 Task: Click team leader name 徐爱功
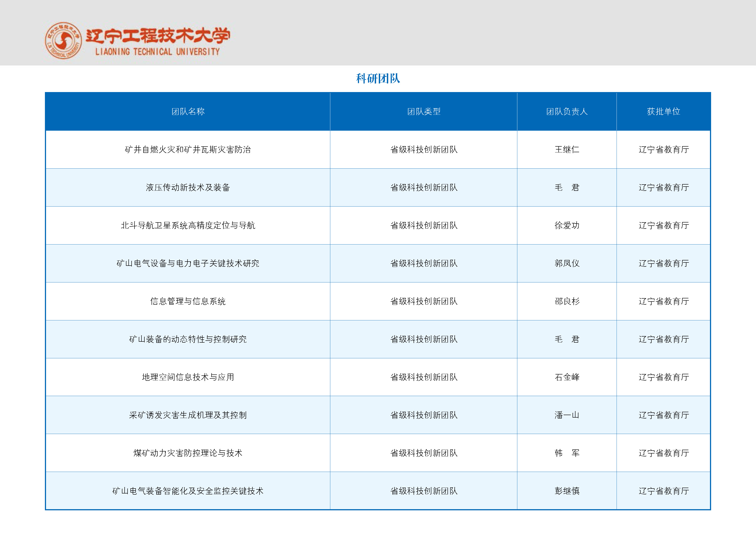[567, 225]
